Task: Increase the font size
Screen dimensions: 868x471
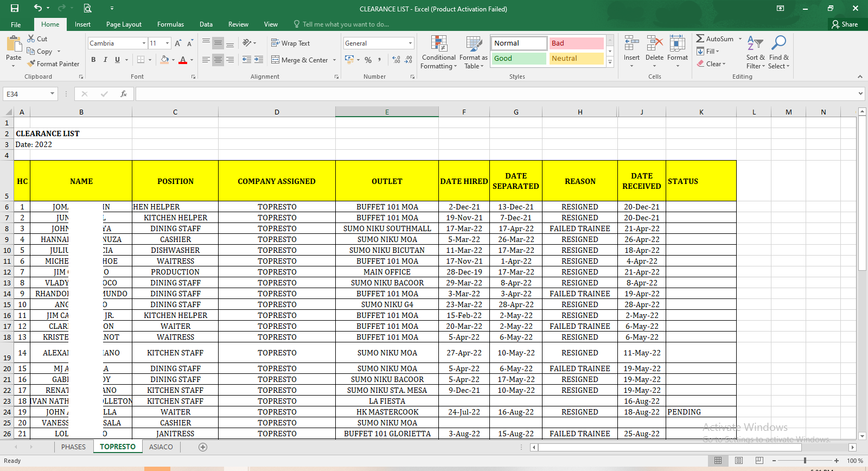Action: pyautogui.click(x=178, y=43)
